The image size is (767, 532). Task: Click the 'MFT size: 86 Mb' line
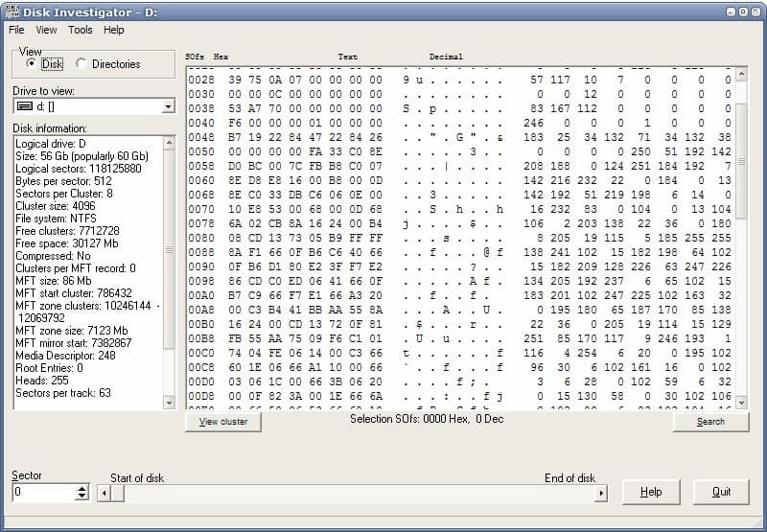click(x=54, y=281)
